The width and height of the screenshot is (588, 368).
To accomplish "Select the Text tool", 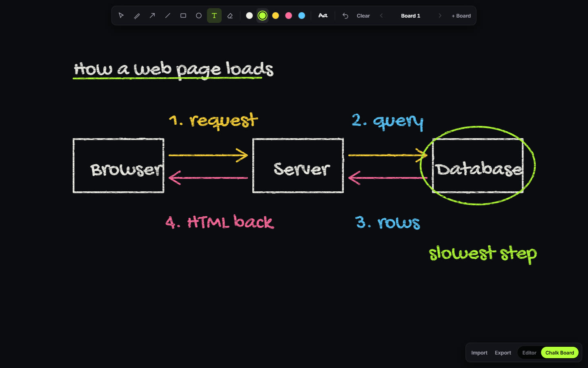I will (214, 16).
